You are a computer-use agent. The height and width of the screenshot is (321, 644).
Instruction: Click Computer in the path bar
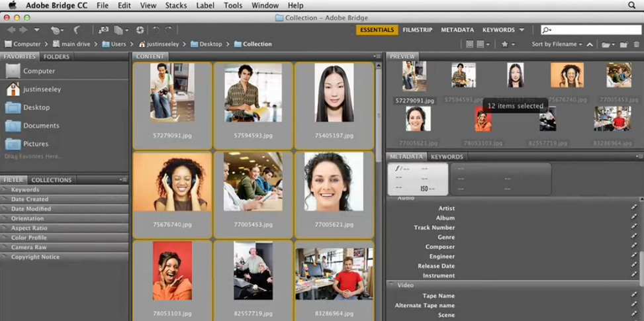[x=23, y=44]
